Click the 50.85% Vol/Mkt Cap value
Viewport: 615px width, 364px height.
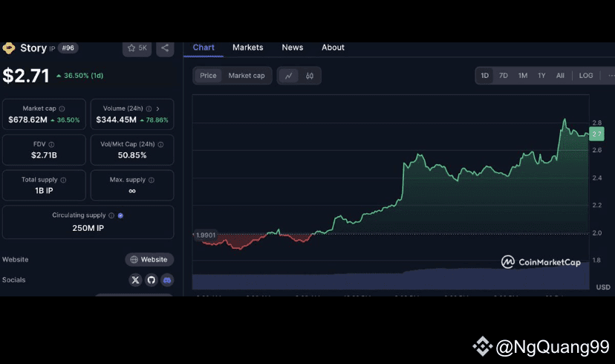[x=132, y=155]
